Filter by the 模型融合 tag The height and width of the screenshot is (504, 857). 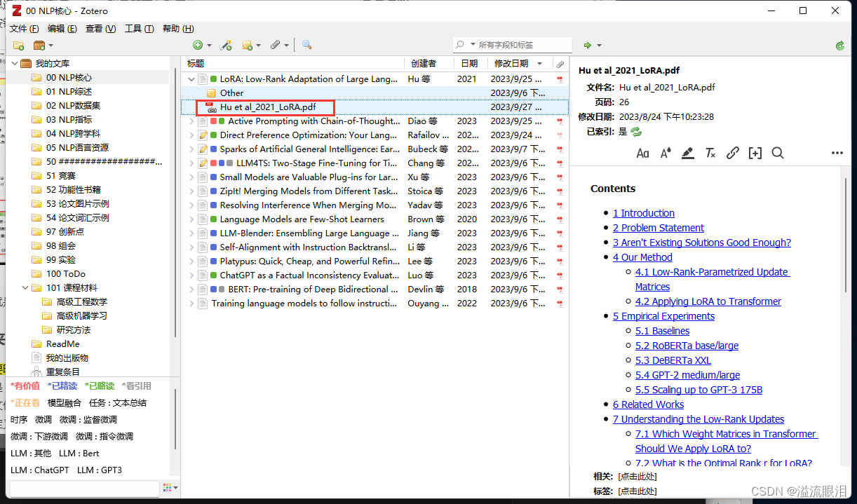(x=65, y=403)
